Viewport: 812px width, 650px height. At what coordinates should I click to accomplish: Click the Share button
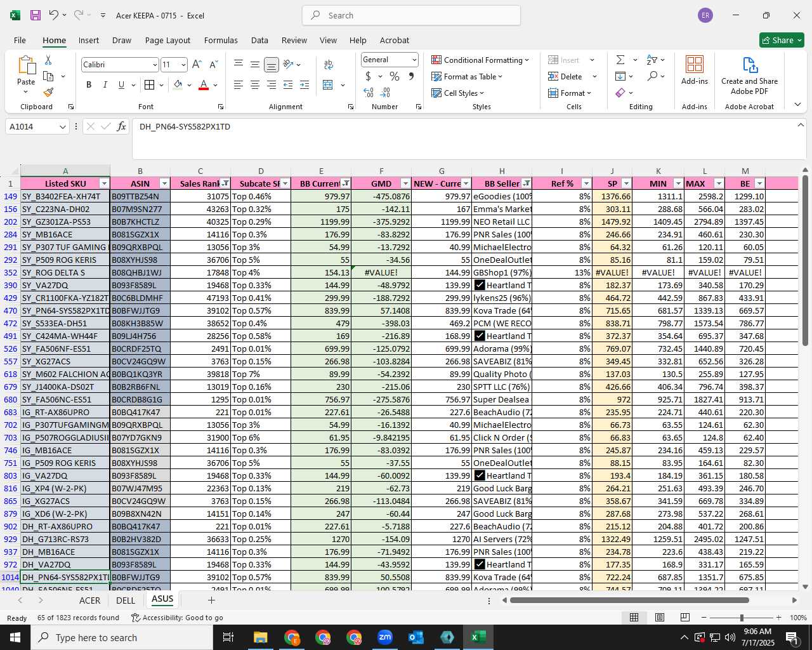(782, 40)
